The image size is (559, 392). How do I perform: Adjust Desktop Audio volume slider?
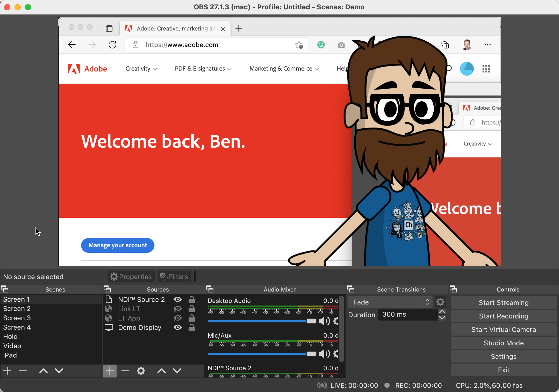(262, 321)
